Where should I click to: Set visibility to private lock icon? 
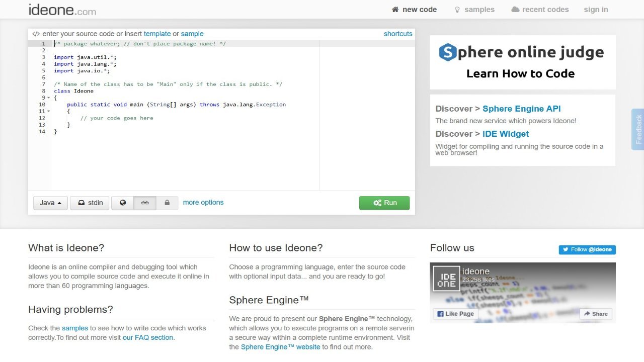coord(167,203)
